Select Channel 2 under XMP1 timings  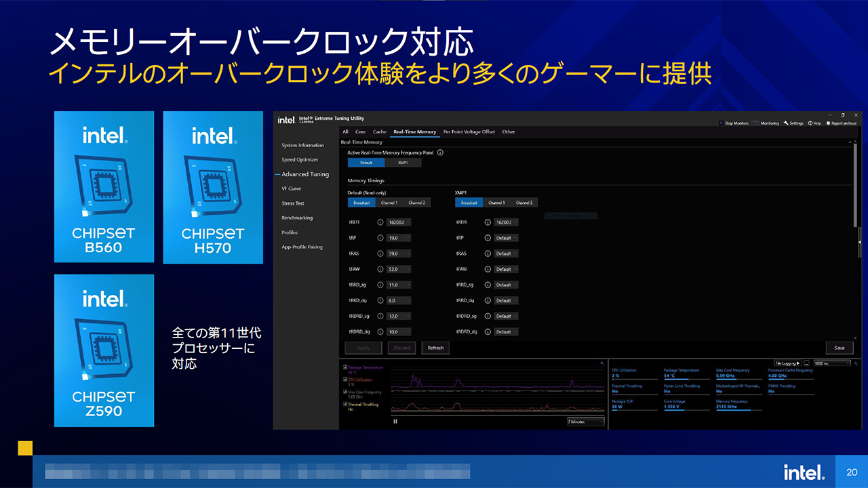(524, 203)
